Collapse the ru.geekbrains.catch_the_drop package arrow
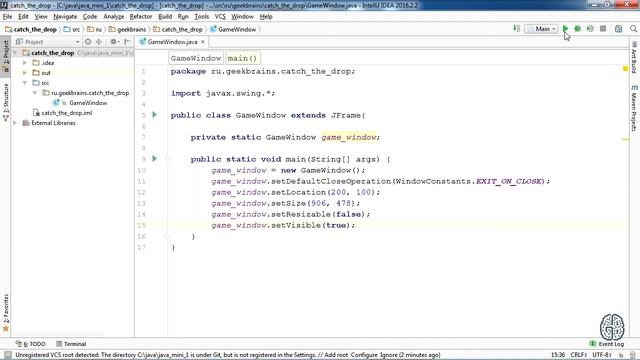Screen dimensions: 640x360 [35, 93]
